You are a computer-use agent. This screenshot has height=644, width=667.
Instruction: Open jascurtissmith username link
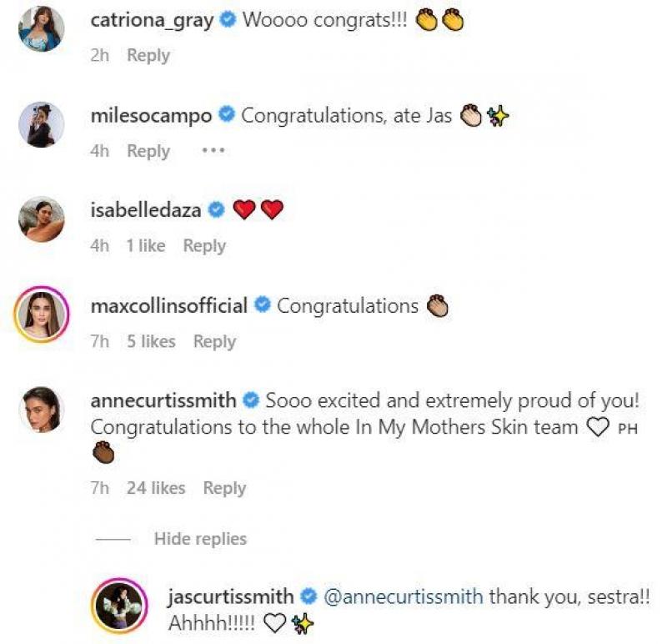pyautogui.click(x=230, y=597)
